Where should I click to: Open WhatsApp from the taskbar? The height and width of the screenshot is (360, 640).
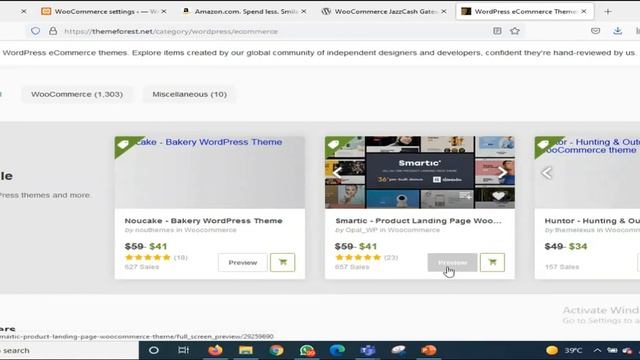point(307,350)
